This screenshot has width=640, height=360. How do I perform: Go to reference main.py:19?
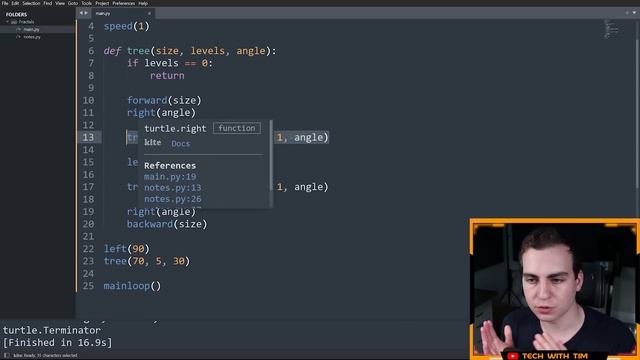pos(170,177)
